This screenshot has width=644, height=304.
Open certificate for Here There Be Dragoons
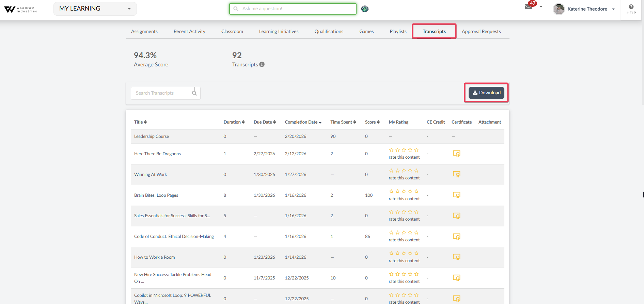pyautogui.click(x=456, y=154)
